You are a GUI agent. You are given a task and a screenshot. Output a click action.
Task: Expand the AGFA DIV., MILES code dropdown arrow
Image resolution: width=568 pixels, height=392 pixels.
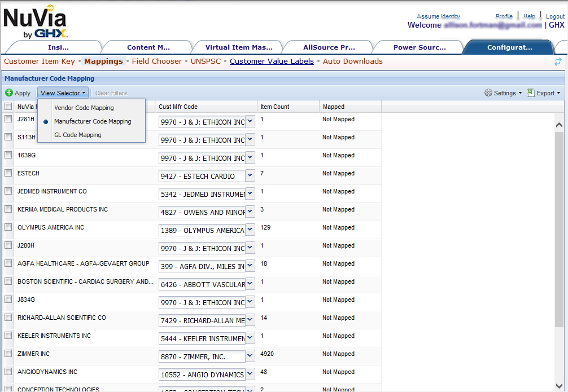pyautogui.click(x=250, y=266)
